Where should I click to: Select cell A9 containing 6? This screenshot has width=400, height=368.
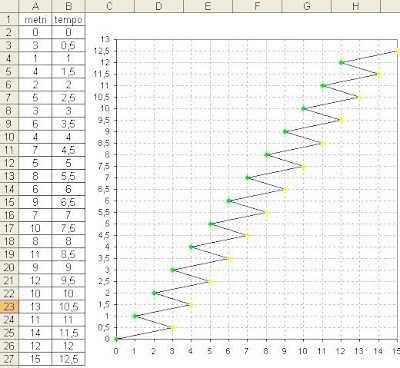click(35, 124)
